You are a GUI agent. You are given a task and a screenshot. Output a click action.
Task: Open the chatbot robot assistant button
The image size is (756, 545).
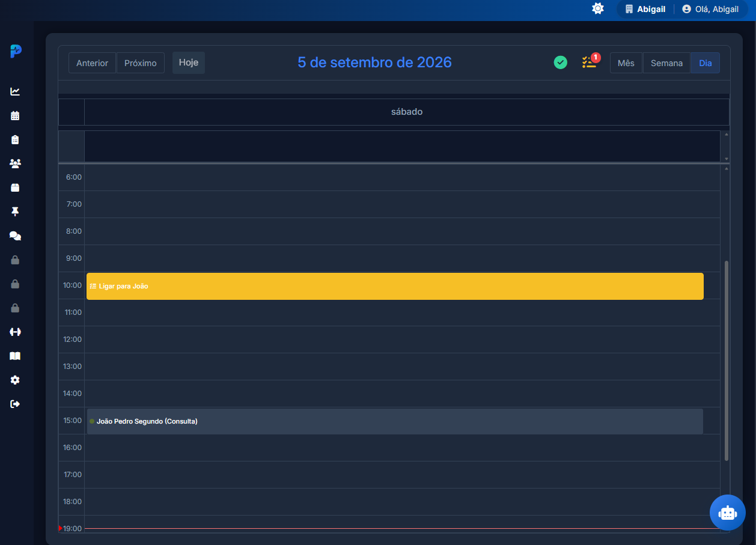[728, 513]
